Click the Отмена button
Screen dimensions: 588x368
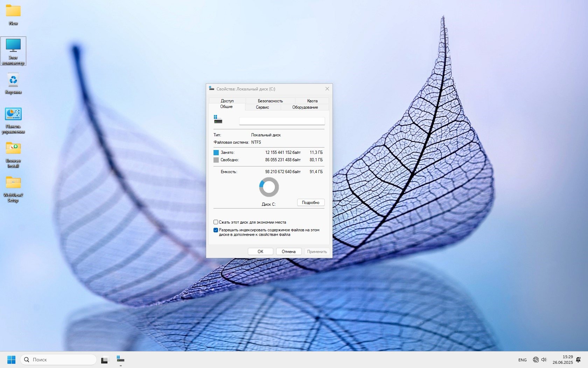288,252
